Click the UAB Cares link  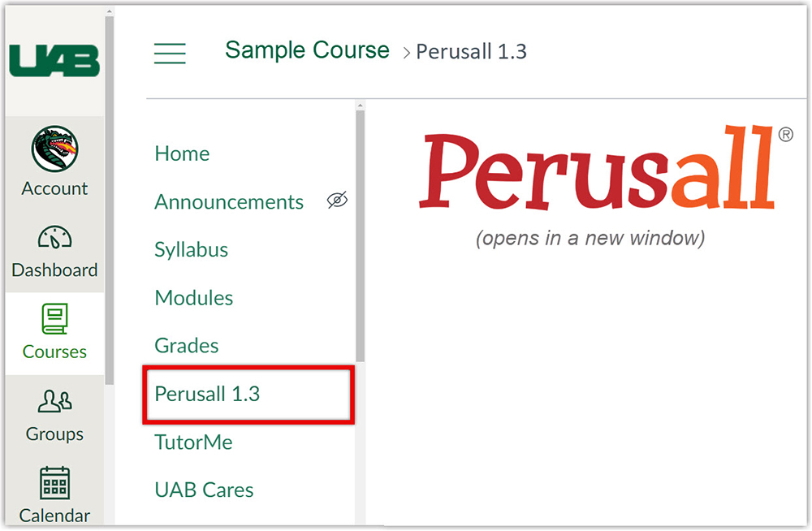[204, 490]
